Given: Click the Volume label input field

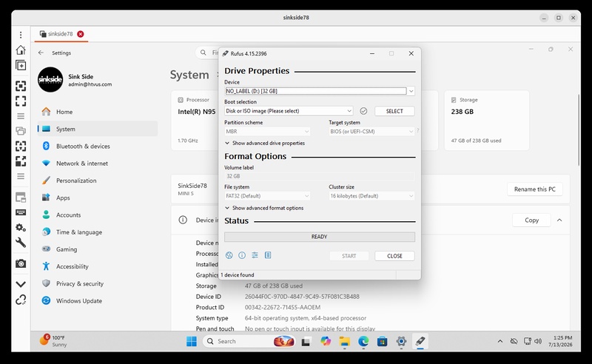Looking at the screenshot, I should point(320,176).
